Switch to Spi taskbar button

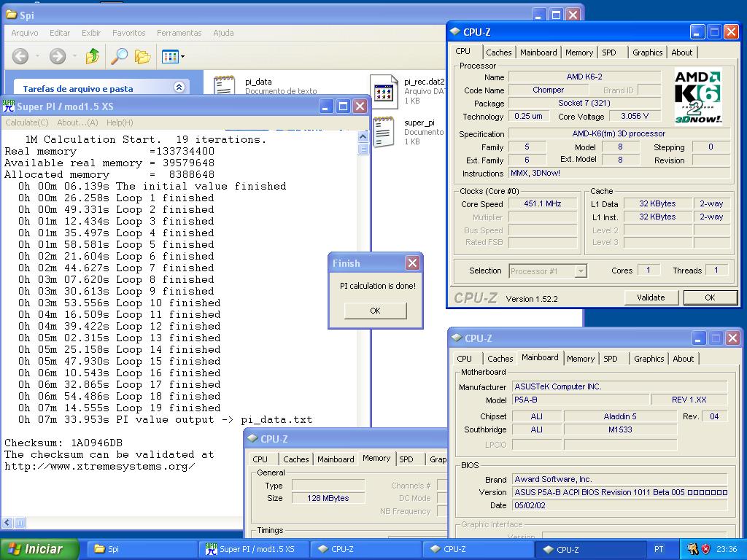point(143,549)
